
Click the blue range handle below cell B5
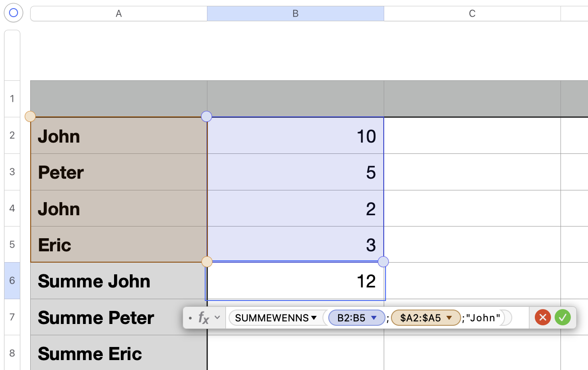(x=383, y=261)
